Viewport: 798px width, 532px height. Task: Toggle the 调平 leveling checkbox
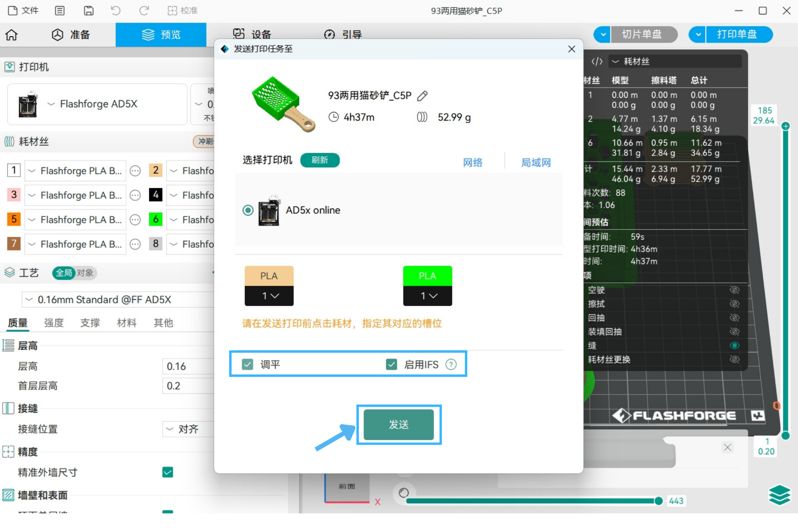(x=248, y=364)
